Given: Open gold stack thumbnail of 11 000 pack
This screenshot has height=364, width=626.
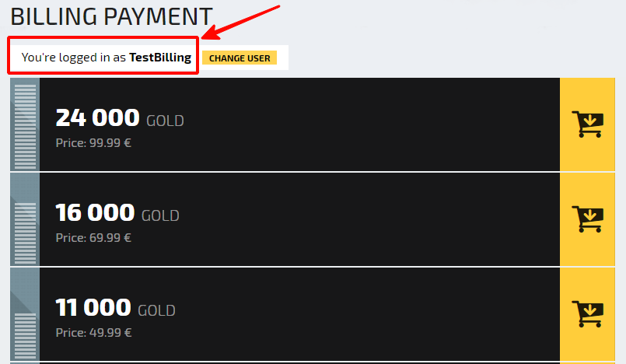Looking at the screenshot, I should click(x=25, y=314).
